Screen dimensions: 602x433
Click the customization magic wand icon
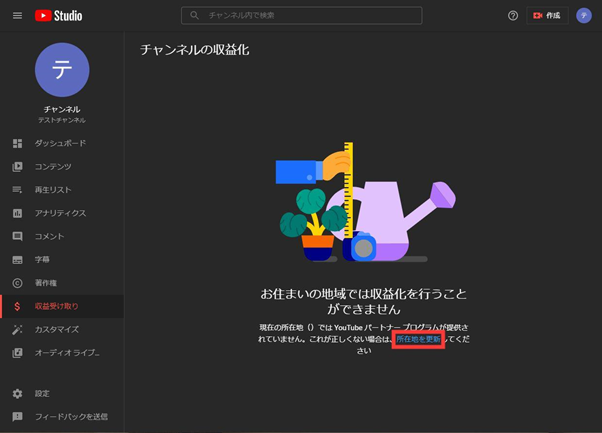(17, 329)
